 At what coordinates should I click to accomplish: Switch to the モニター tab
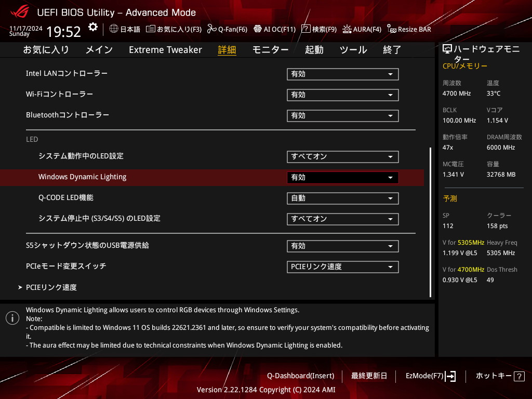pos(270,50)
